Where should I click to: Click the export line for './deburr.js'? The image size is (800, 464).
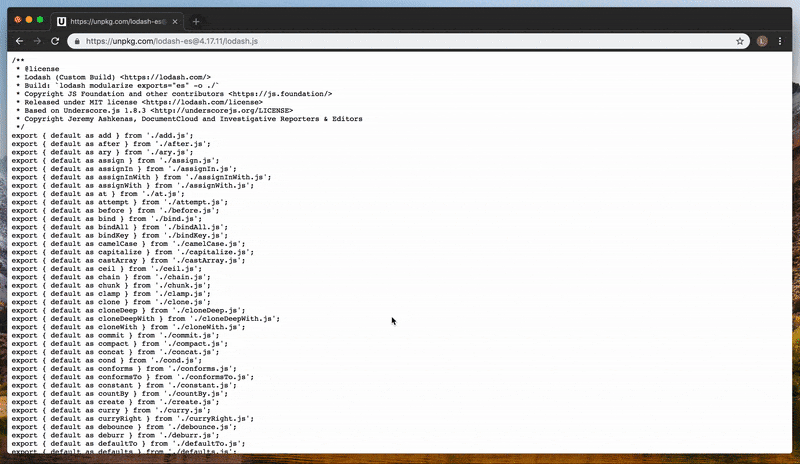point(115,435)
